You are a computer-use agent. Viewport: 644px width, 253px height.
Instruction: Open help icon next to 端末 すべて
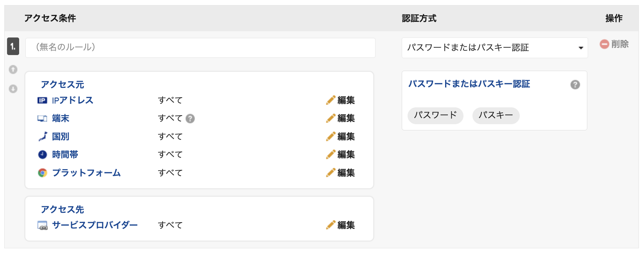(190, 118)
